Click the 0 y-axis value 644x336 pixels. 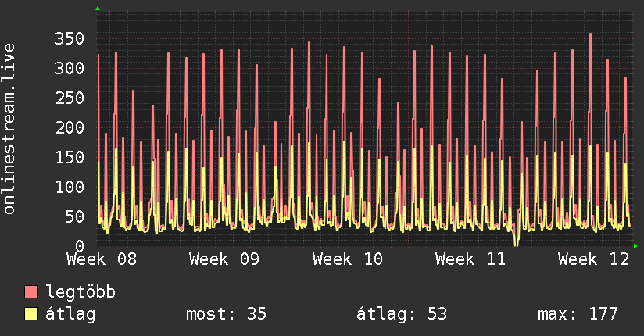pos(80,246)
